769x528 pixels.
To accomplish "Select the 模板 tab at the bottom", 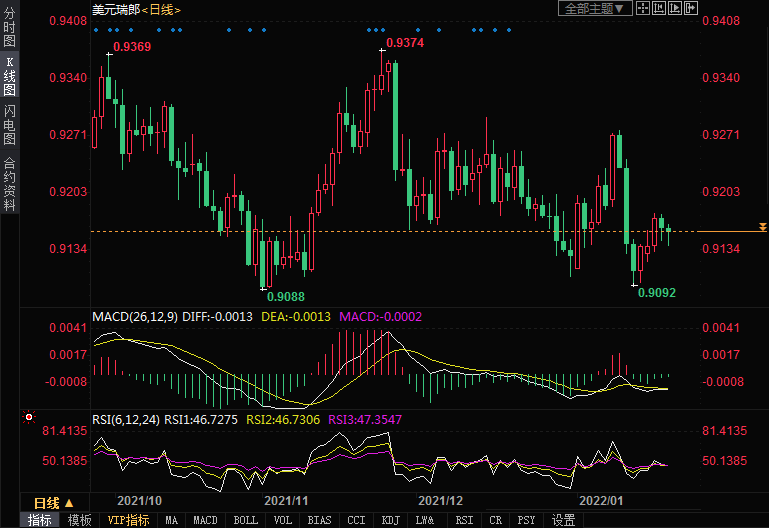I will [x=79, y=520].
